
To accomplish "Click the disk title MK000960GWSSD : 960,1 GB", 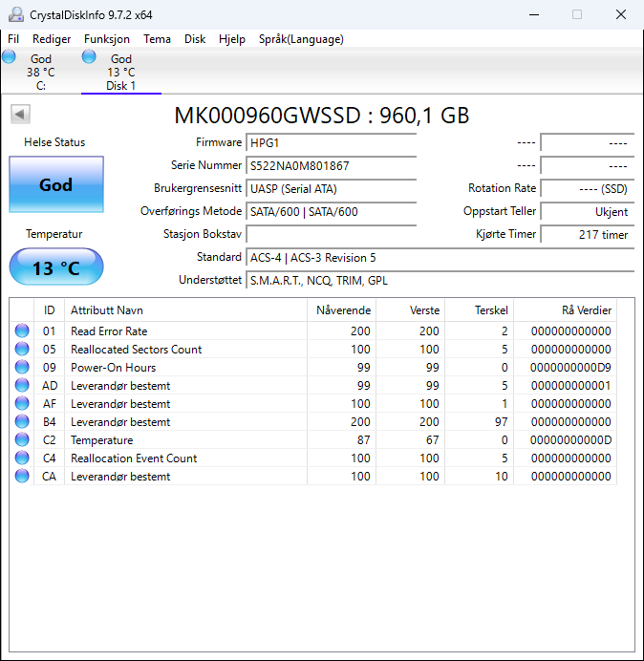I will point(322,115).
